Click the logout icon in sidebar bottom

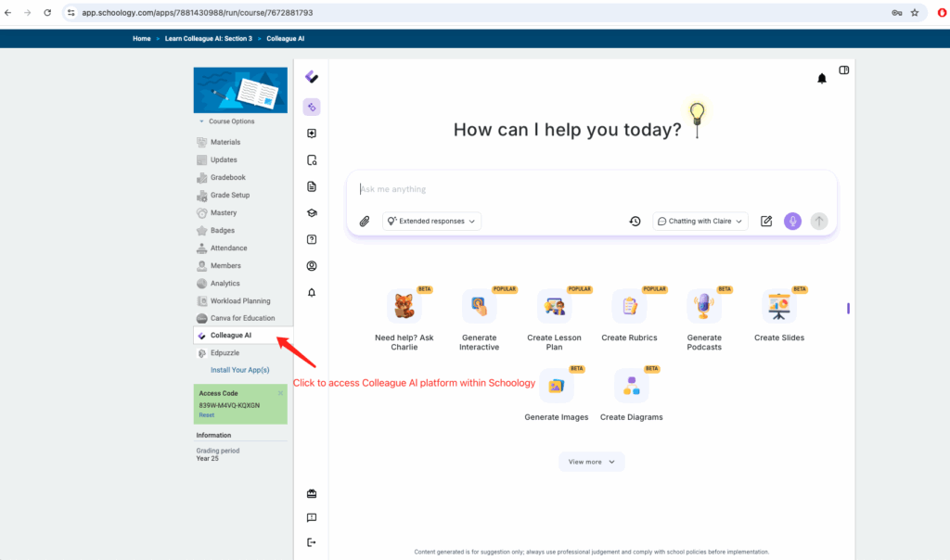pyautogui.click(x=312, y=542)
